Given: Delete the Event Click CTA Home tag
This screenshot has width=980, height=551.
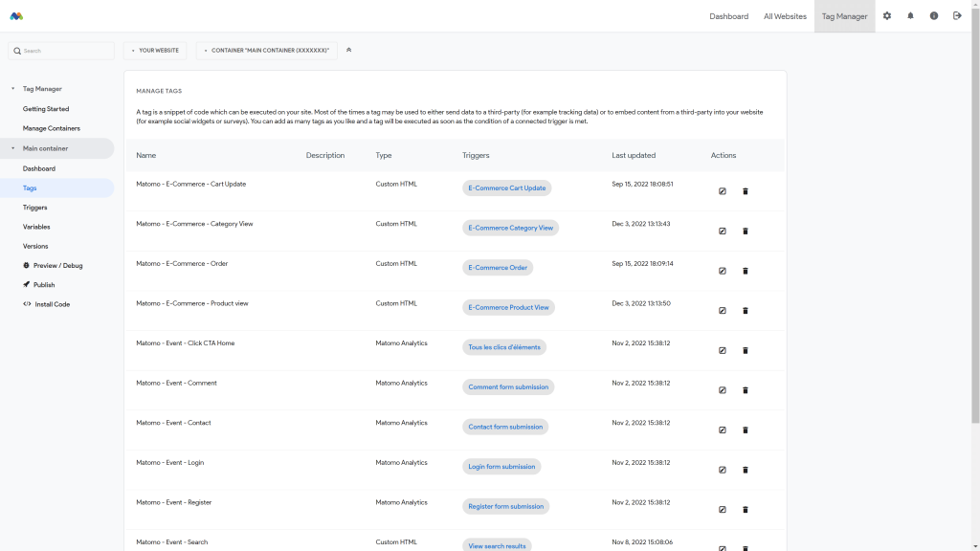Looking at the screenshot, I should coord(745,350).
